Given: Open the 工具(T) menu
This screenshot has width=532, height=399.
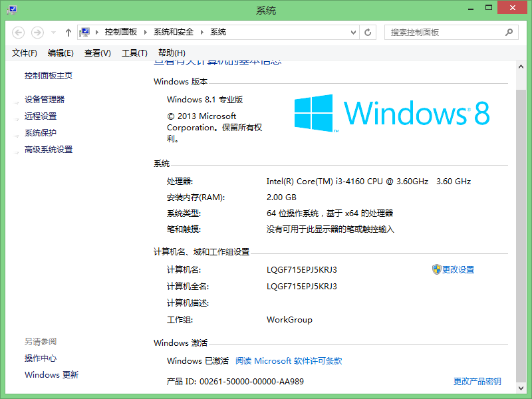Looking at the screenshot, I should pos(134,53).
